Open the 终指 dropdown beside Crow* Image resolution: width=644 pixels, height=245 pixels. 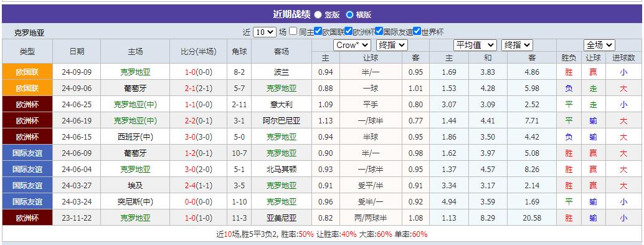click(x=392, y=46)
